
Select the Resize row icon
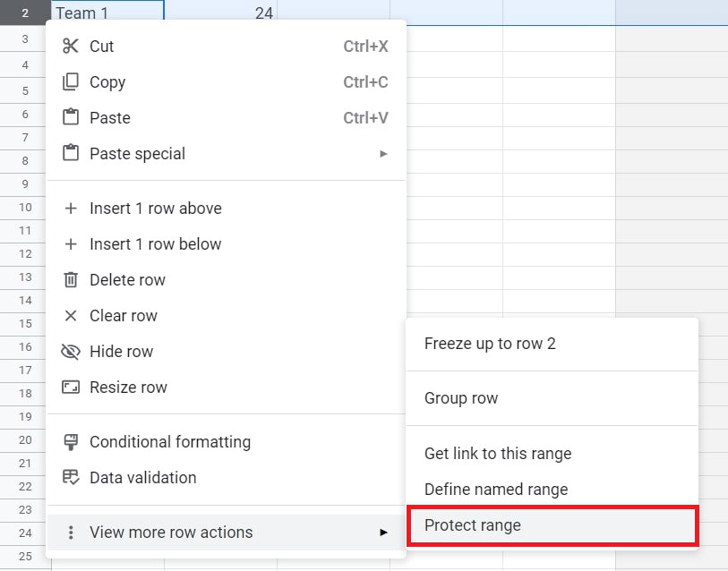click(71, 387)
